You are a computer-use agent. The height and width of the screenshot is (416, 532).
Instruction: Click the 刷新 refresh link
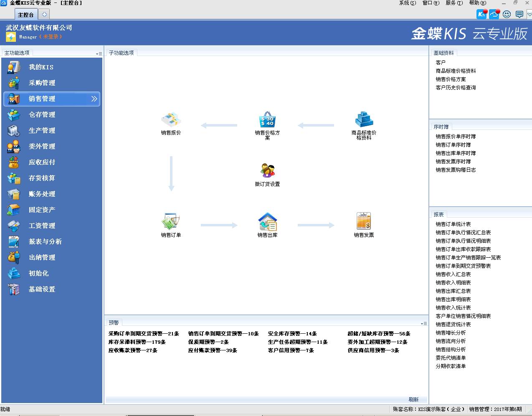point(413,400)
